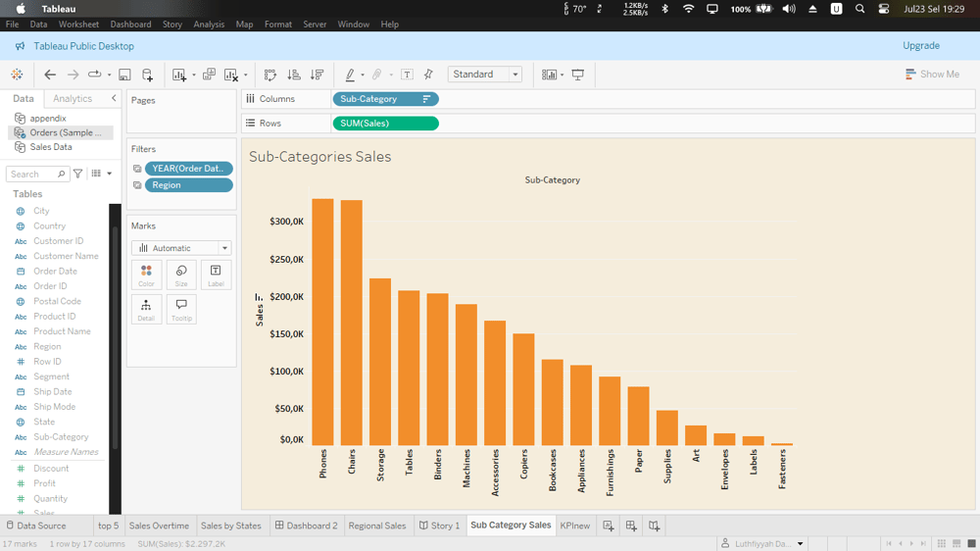
Task: Open macOS Spotlight search icon
Action: [x=860, y=9]
